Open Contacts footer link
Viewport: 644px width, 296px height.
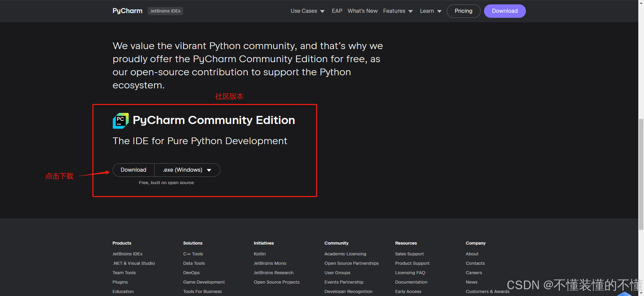[x=475, y=263]
